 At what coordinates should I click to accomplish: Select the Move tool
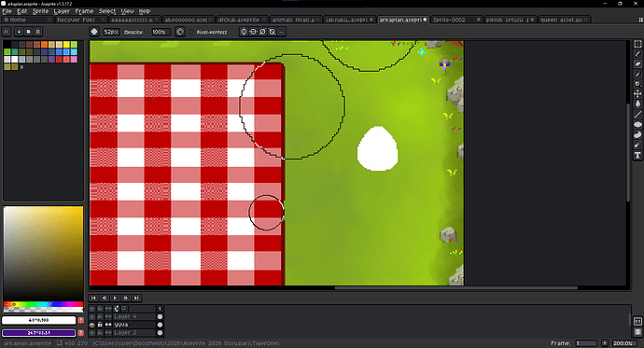pos(637,94)
